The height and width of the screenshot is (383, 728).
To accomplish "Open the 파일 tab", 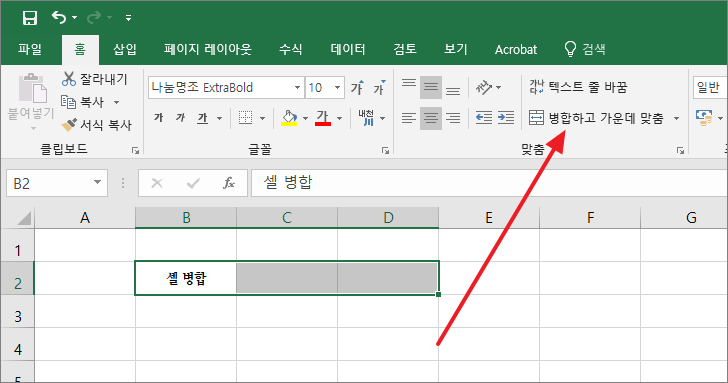I will tap(30, 49).
